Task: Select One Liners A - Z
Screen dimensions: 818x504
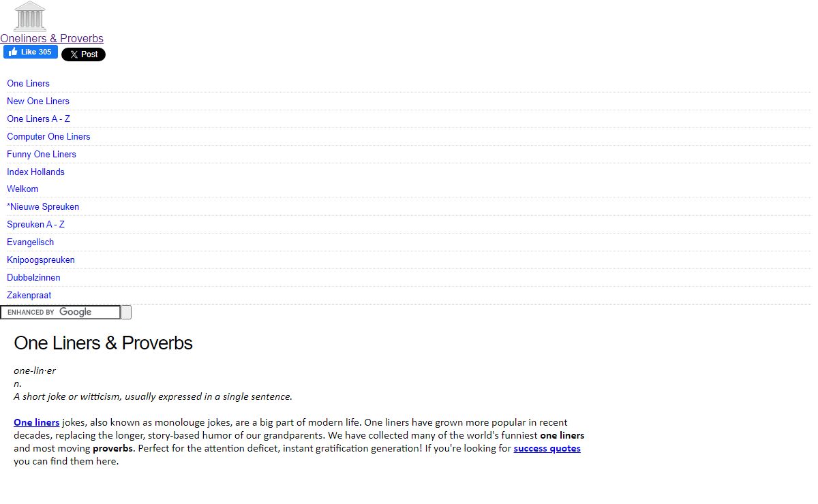Action: pyautogui.click(x=39, y=119)
